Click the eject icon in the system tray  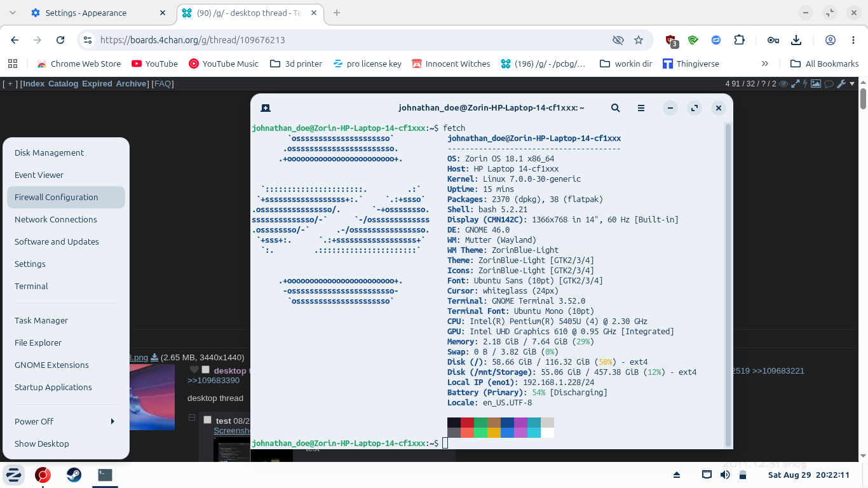677,475
